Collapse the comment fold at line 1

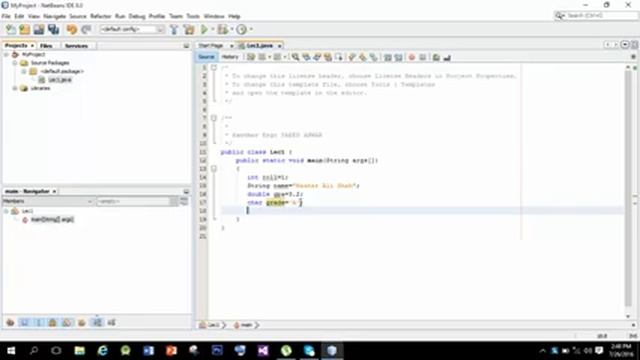point(213,67)
